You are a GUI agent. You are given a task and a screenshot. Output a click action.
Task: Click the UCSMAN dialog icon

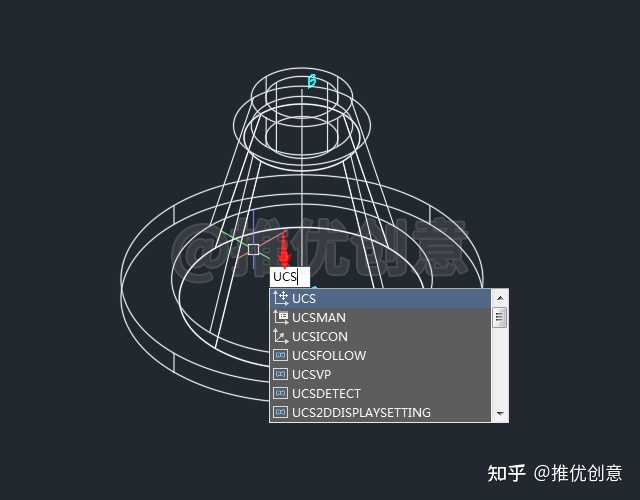tap(280, 317)
